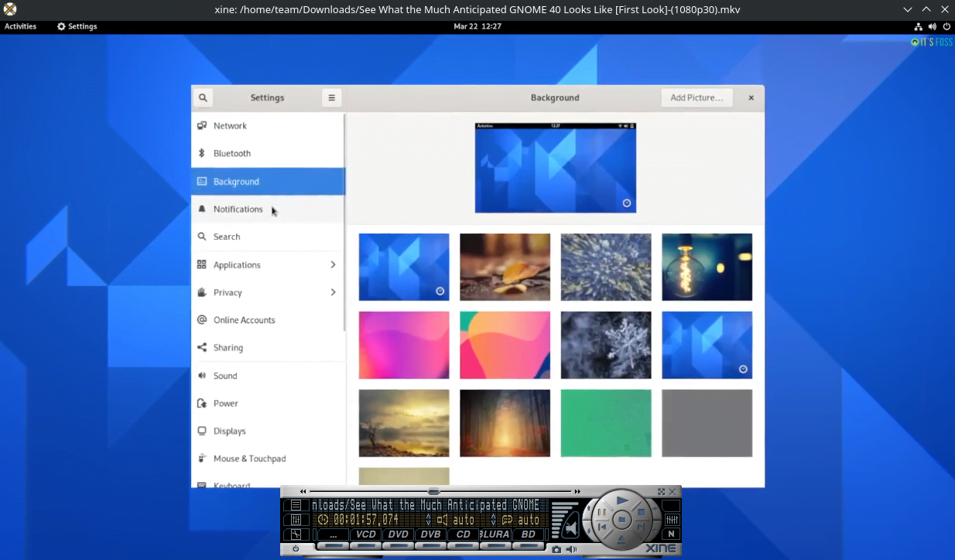
Task: Open the Settings hamburger menu
Action: point(331,97)
